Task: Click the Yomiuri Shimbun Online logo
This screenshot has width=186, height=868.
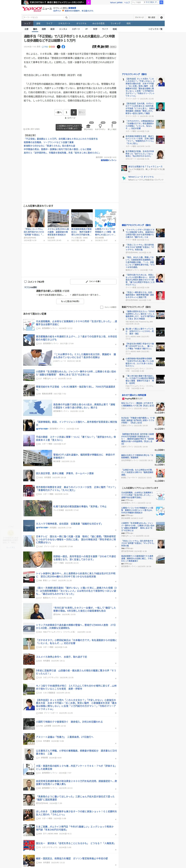Action: [104, 47]
